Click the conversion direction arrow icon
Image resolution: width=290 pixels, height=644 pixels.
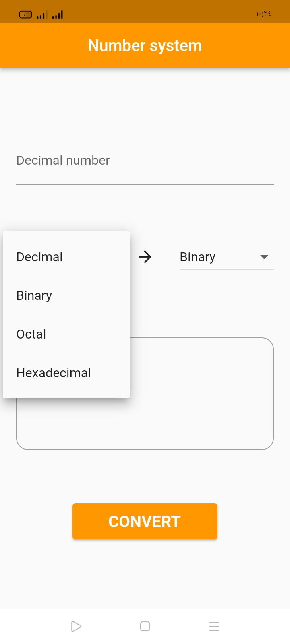tap(145, 257)
